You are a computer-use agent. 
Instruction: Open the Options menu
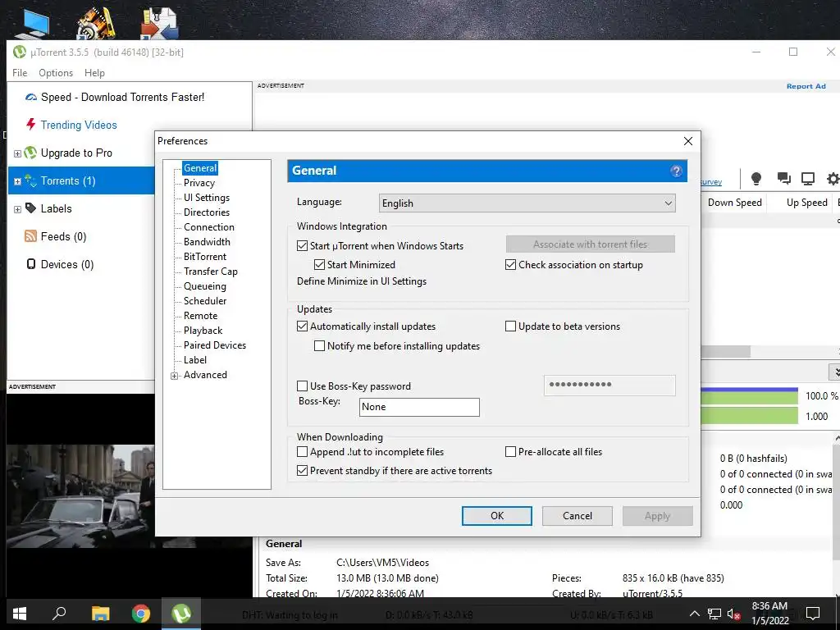click(x=56, y=73)
